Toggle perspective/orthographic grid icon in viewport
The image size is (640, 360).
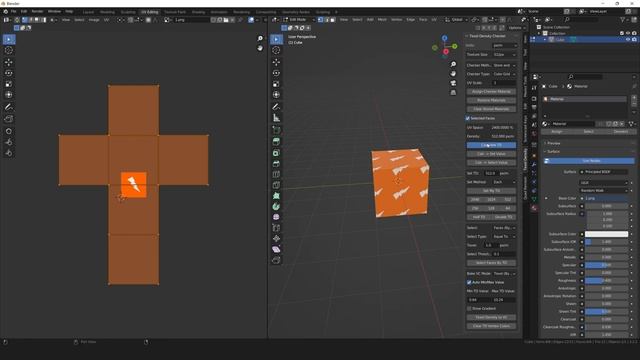[453, 93]
